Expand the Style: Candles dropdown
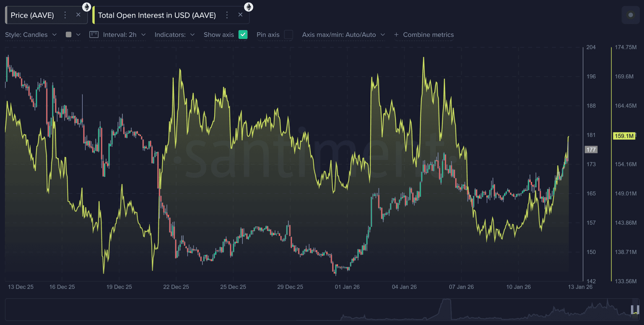The image size is (644, 325). (31, 35)
